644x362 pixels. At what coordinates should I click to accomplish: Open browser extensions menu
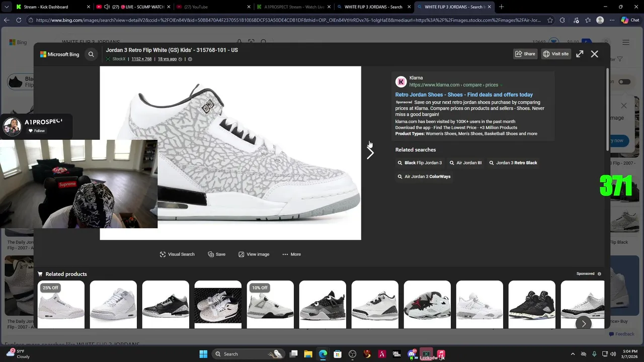(562, 20)
